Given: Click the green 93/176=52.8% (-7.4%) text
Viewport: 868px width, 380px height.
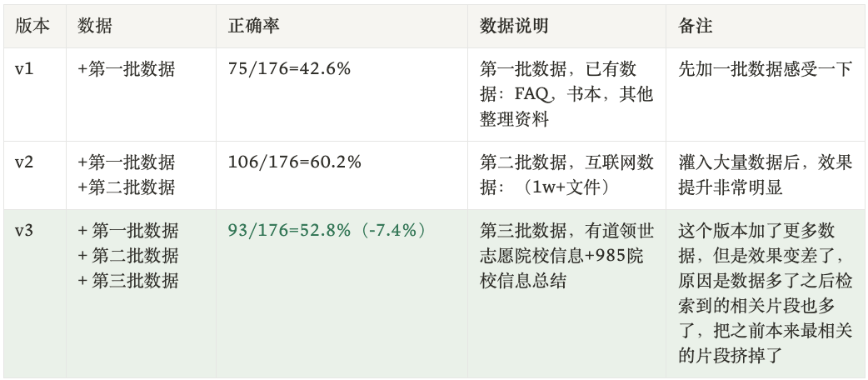Looking at the screenshot, I should coord(327,231).
